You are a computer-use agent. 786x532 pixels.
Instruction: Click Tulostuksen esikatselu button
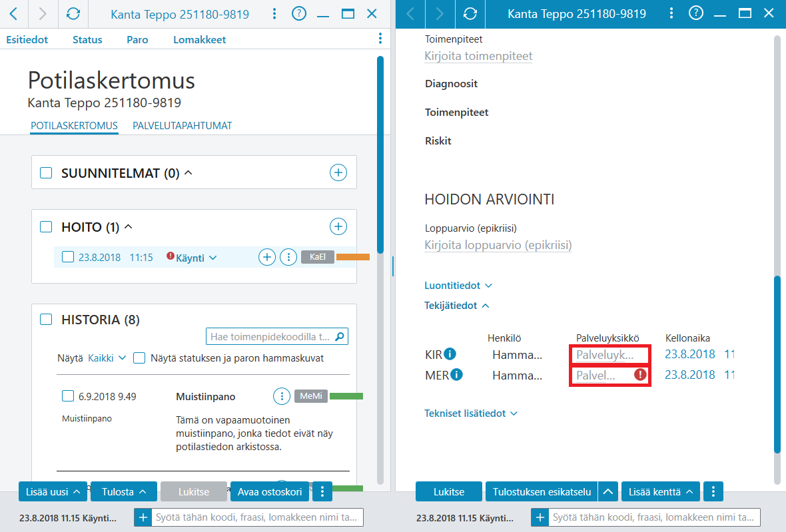[x=542, y=492]
